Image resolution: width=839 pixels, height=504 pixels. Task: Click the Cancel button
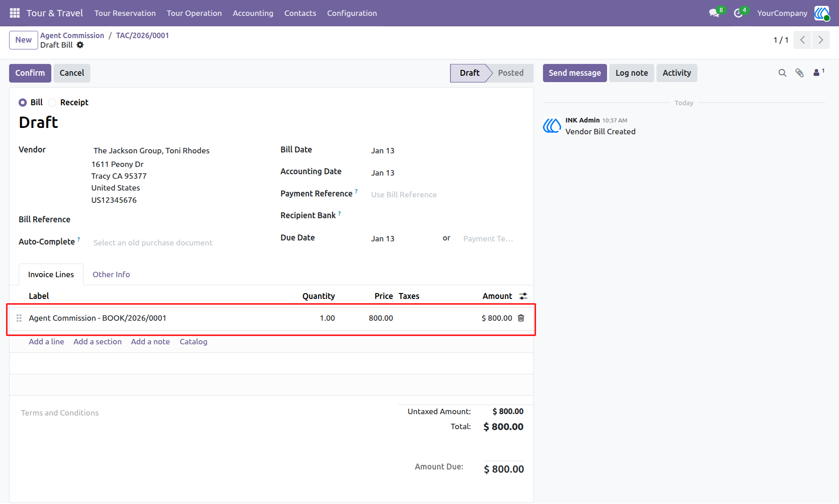72,73
